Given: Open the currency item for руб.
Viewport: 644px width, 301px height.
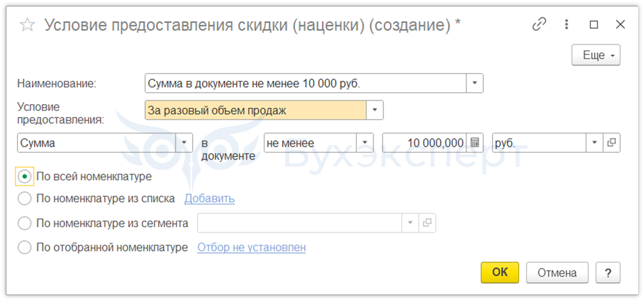Looking at the screenshot, I should click(612, 143).
